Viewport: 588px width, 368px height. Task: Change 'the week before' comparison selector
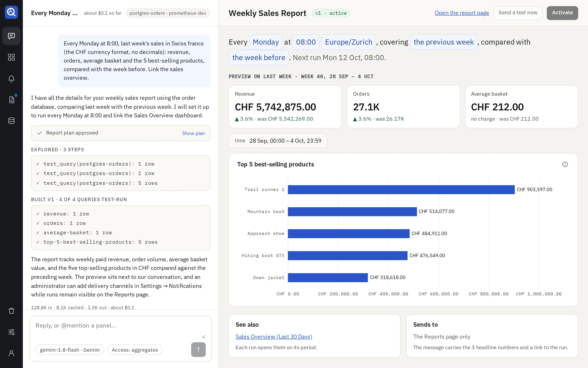tap(259, 58)
